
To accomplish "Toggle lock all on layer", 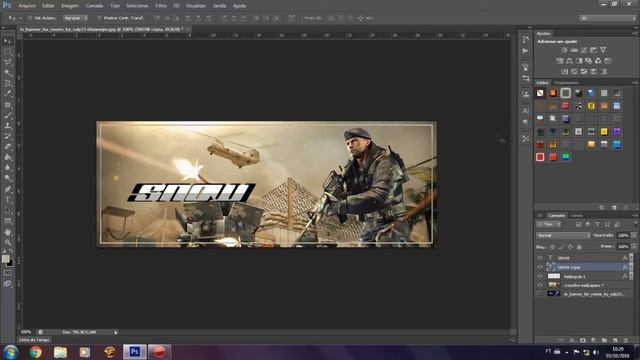I will click(x=579, y=247).
